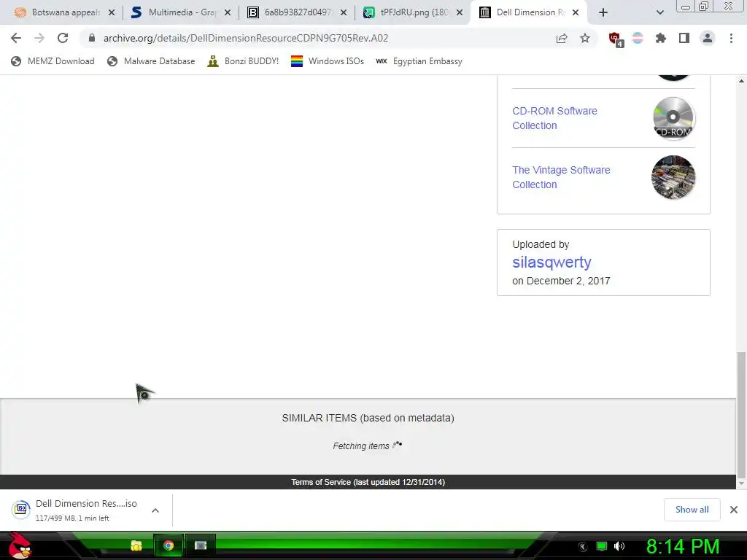Open a new tab with plus button
This screenshot has width=747, height=560.
(603, 12)
